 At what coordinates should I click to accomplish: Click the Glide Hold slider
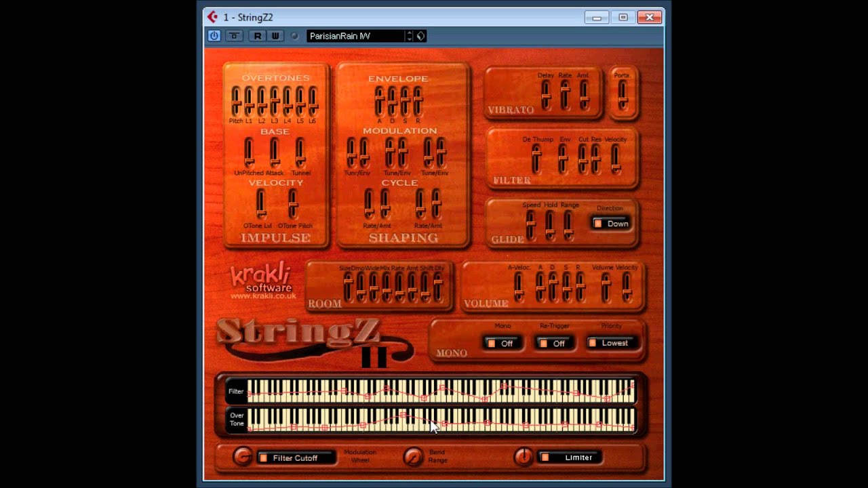[550, 225]
